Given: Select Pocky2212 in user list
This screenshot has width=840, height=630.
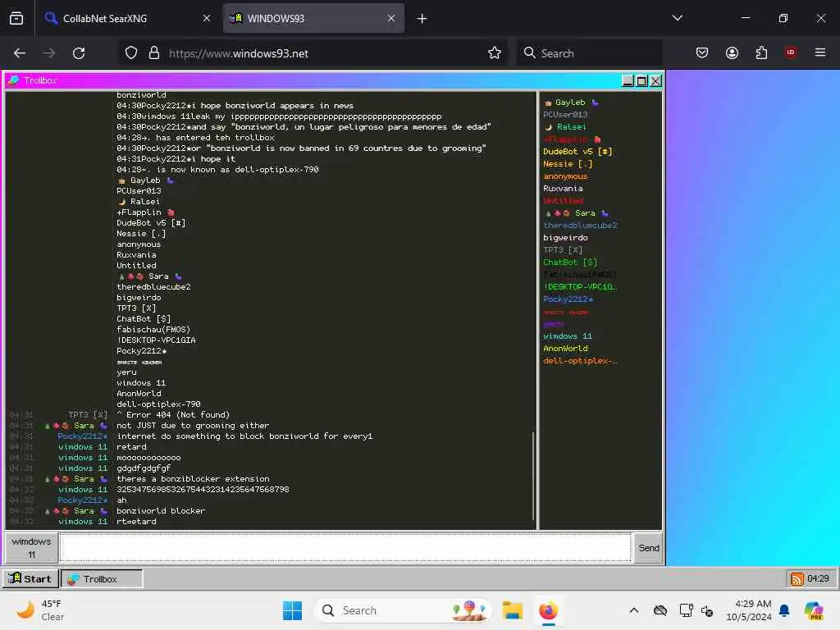Looking at the screenshot, I should (568, 299).
